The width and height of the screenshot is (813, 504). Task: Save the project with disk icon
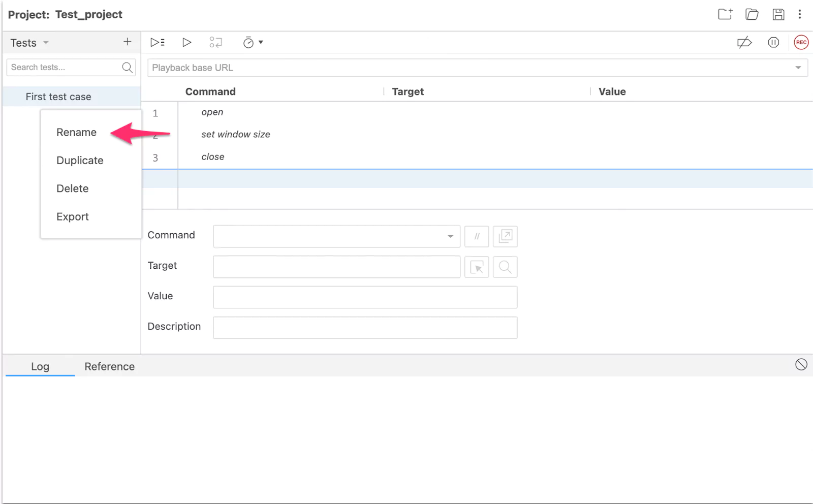point(778,14)
